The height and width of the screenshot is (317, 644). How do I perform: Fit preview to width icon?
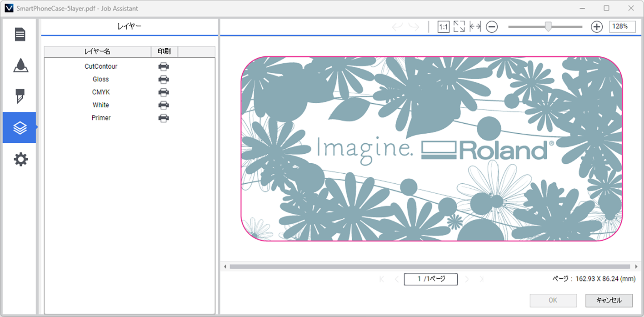coord(475,27)
